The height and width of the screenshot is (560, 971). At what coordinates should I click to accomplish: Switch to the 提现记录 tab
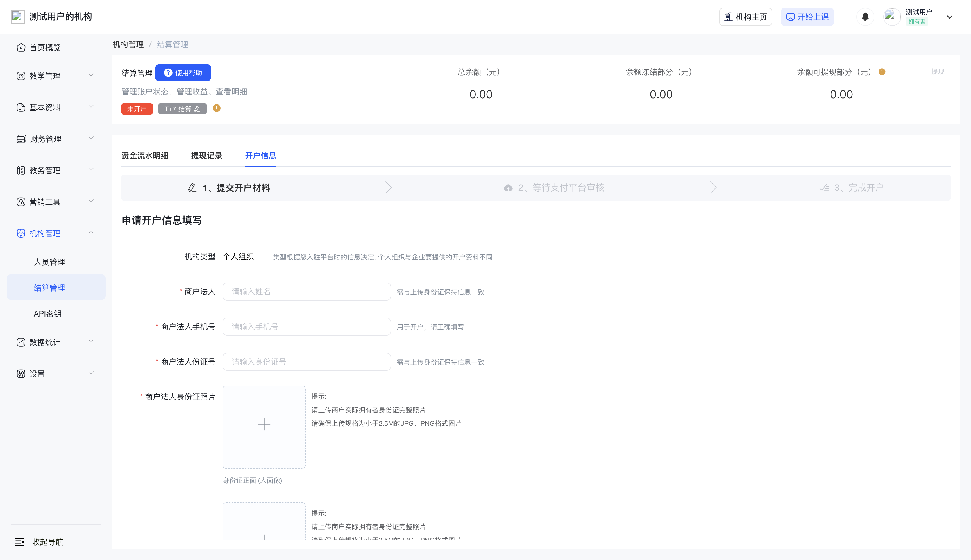[x=207, y=155]
